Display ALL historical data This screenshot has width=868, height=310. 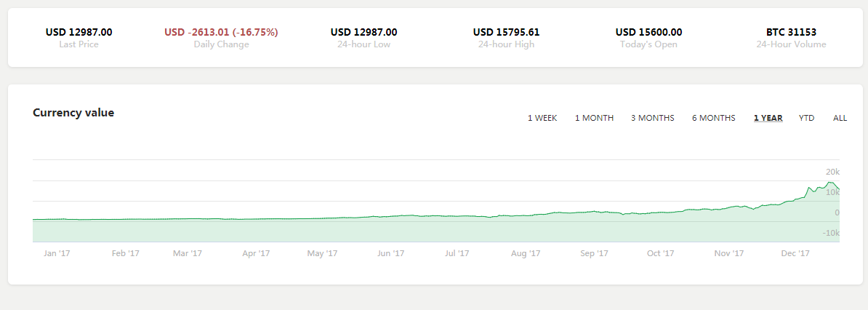click(840, 118)
